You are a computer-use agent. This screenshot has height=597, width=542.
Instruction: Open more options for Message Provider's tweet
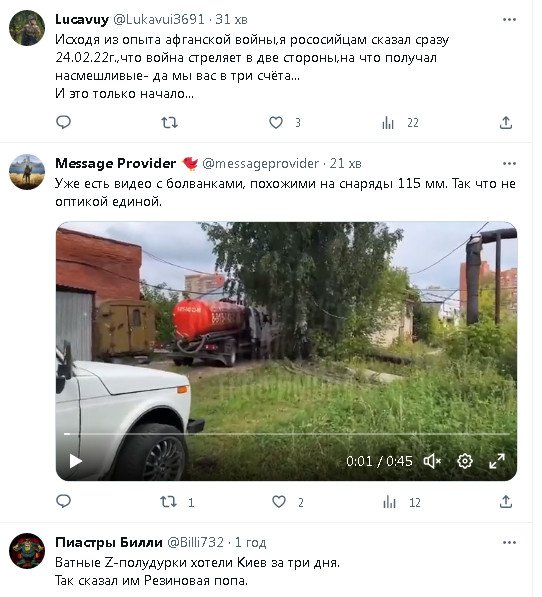pos(509,164)
